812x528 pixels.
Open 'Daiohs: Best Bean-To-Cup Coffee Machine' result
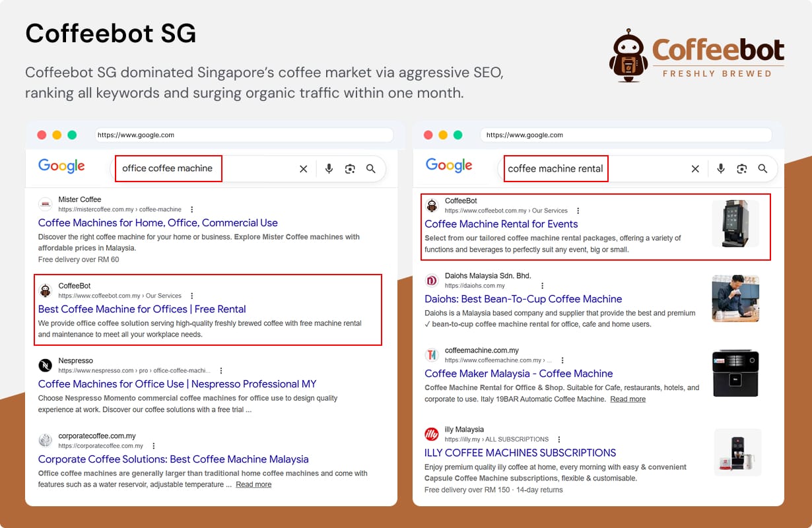coord(524,299)
